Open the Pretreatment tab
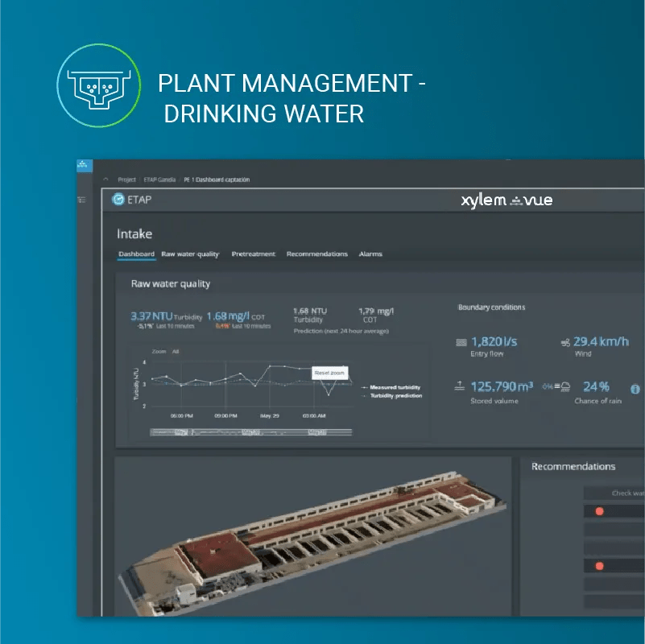This screenshot has width=645, height=644. (254, 254)
